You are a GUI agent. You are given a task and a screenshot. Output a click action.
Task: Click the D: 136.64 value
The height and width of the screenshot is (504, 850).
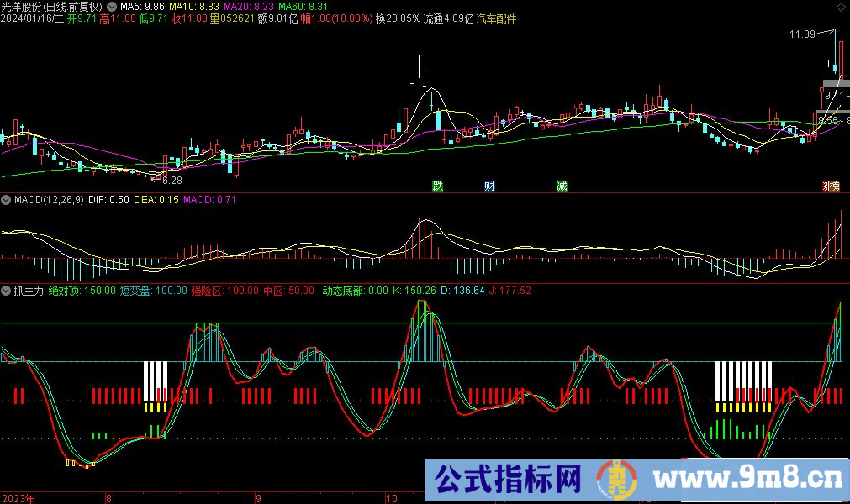point(462,291)
